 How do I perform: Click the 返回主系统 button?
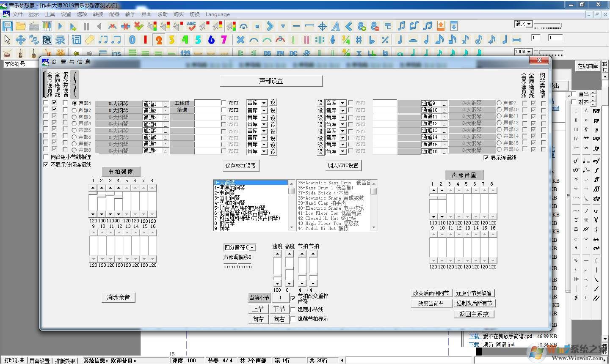pyautogui.click(x=474, y=314)
